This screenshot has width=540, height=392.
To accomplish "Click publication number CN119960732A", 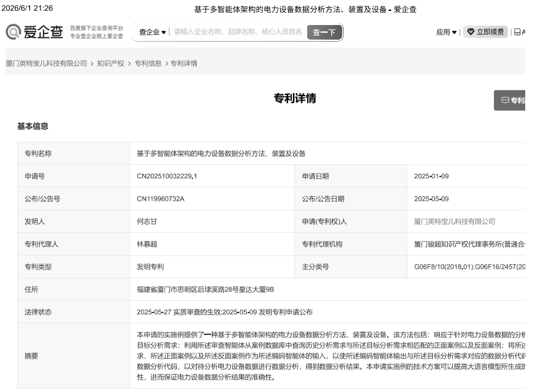I will pyautogui.click(x=160, y=199).
